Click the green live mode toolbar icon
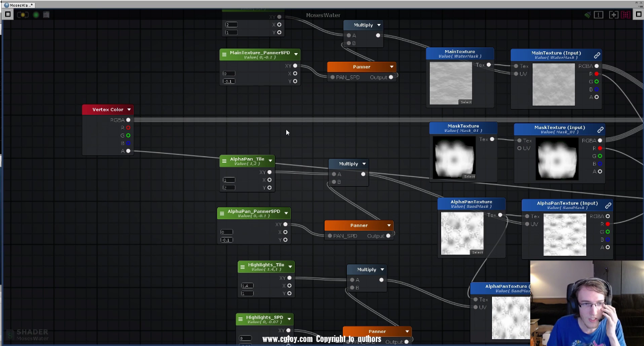Image resolution: width=644 pixels, height=346 pixels. [36, 14]
